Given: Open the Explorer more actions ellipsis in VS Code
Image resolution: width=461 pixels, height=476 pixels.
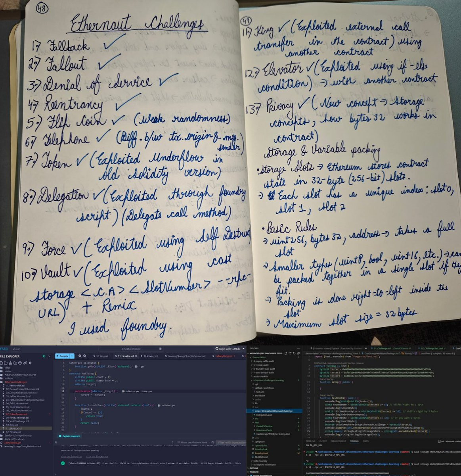Looking at the screenshot, I should coord(298,348).
